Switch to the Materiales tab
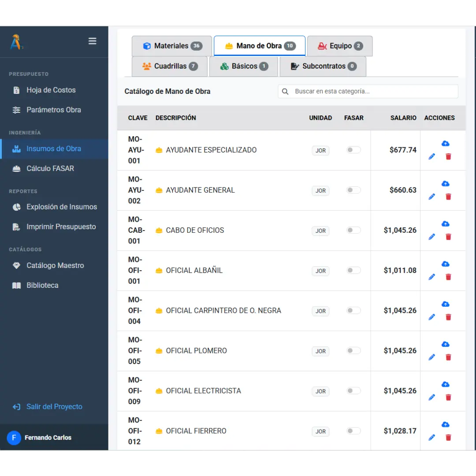Screen dimensions: 476x476 coord(172,46)
